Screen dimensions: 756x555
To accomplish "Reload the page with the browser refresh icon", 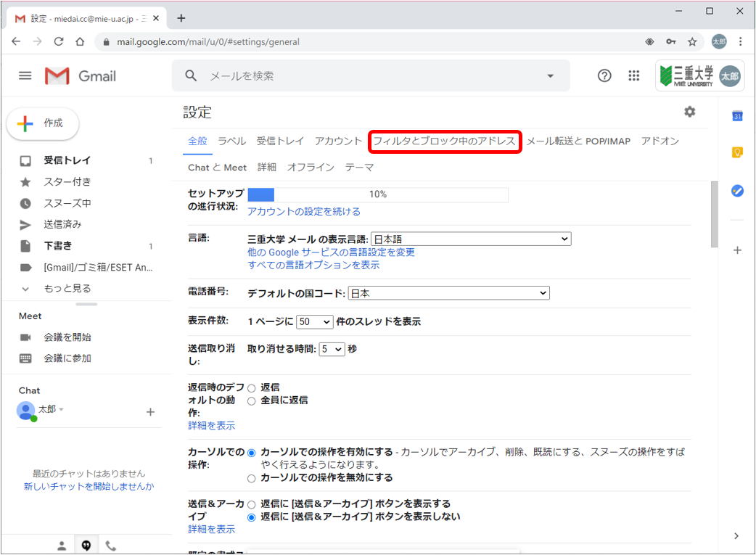I will click(58, 42).
